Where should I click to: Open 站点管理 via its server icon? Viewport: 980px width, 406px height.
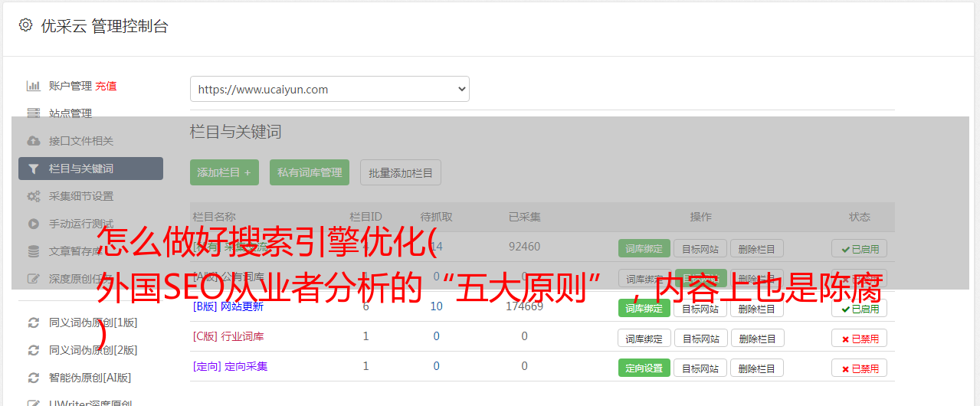pyautogui.click(x=33, y=113)
